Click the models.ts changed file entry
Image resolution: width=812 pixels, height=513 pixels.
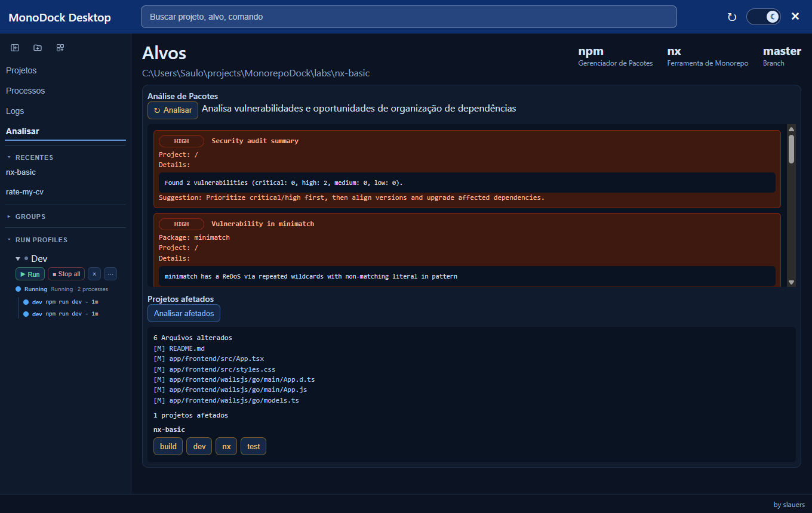(x=226, y=401)
